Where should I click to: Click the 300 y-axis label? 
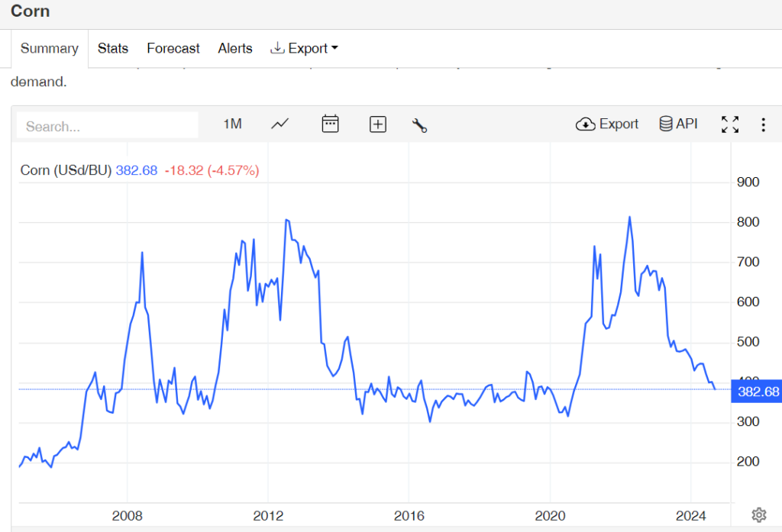tap(748, 421)
